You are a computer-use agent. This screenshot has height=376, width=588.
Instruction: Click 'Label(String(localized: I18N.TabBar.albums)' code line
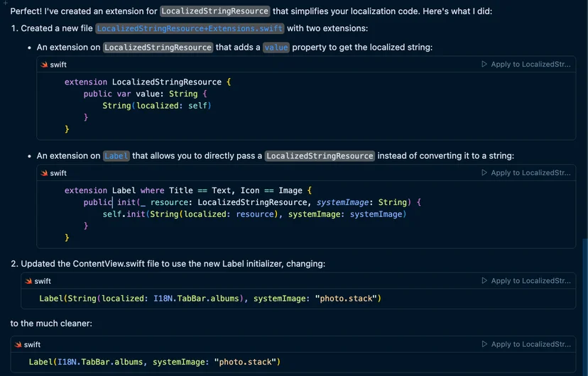[x=210, y=299]
